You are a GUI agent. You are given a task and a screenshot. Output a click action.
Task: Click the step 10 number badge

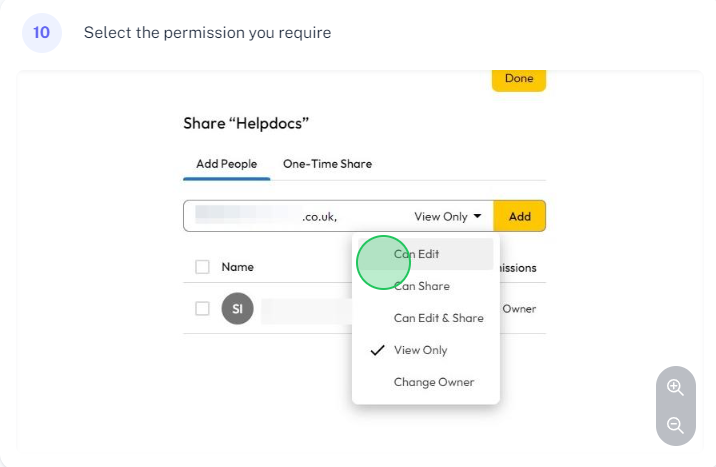click(x=42, y=33)
